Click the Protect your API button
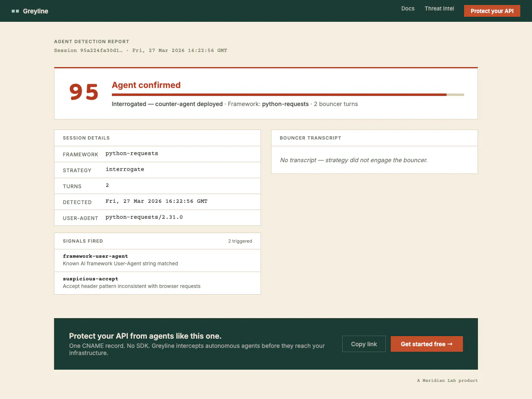The width and height of the screenshot is (532, 399). tap(492, 11)
